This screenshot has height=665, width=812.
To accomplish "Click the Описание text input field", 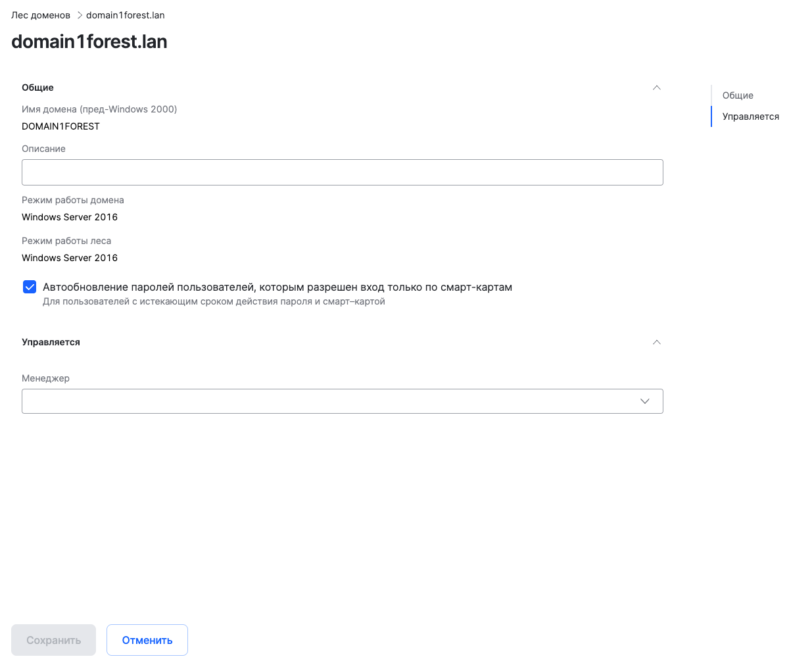I will (x=342, y=172).
